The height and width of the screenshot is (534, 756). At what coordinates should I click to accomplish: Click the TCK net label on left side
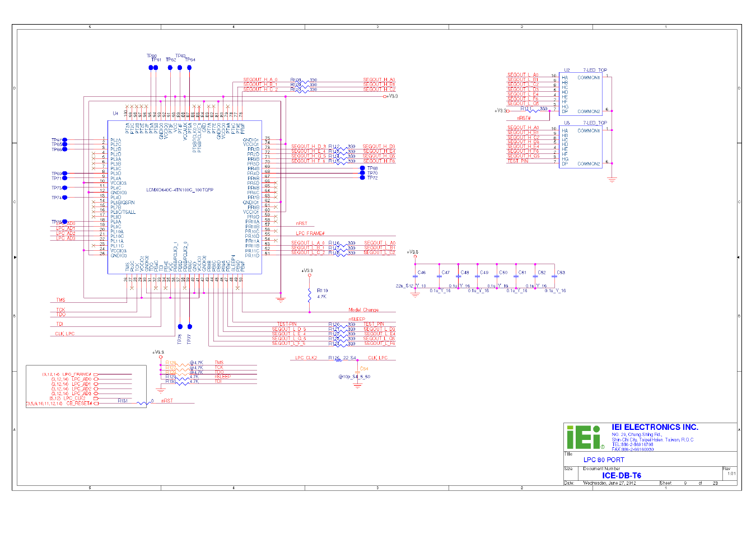60,310
